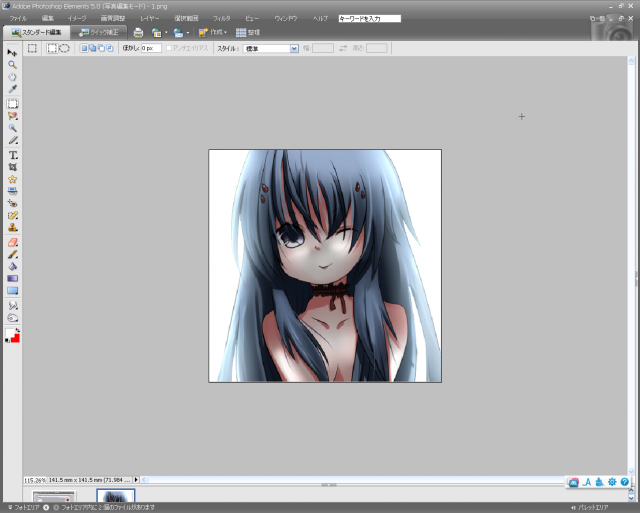Select the 1.png thumbnail in photo bin
The width and height of the screenshot is (640, 513).
coord(116,496)
